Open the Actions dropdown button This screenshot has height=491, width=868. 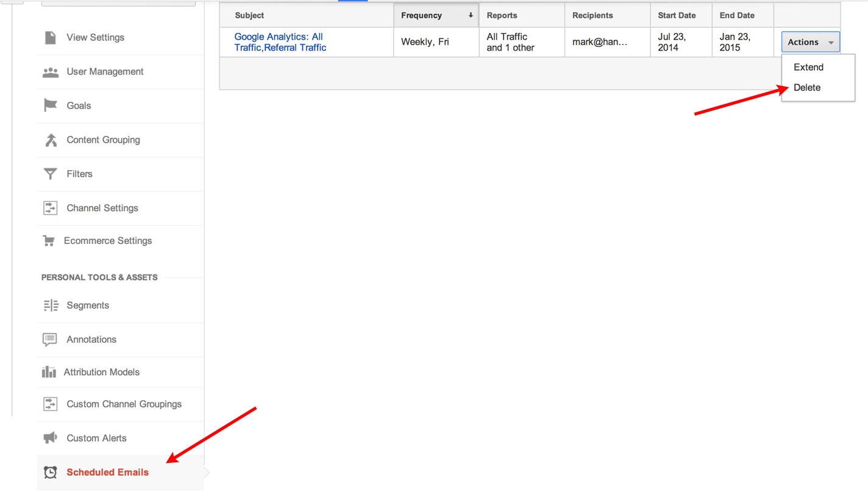[810, 42]
